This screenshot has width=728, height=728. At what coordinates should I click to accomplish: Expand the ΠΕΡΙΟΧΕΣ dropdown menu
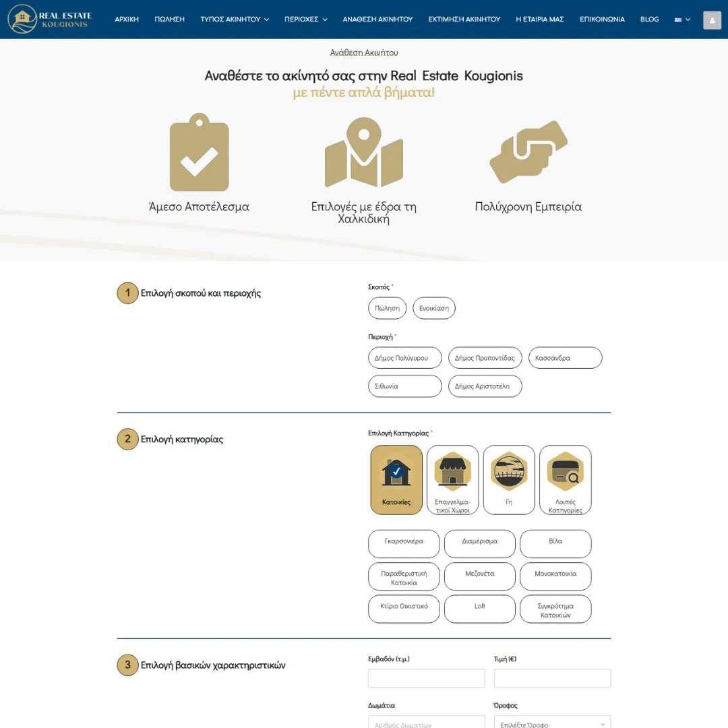[x=305, y=20]
